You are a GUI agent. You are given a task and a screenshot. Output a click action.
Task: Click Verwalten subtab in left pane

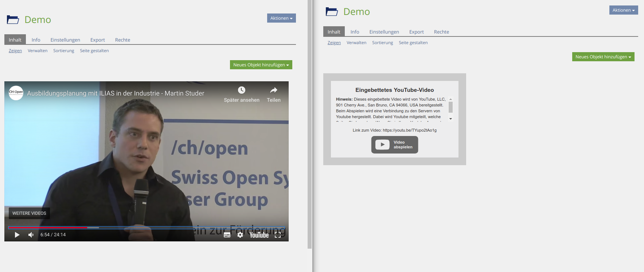pos(38,51)
